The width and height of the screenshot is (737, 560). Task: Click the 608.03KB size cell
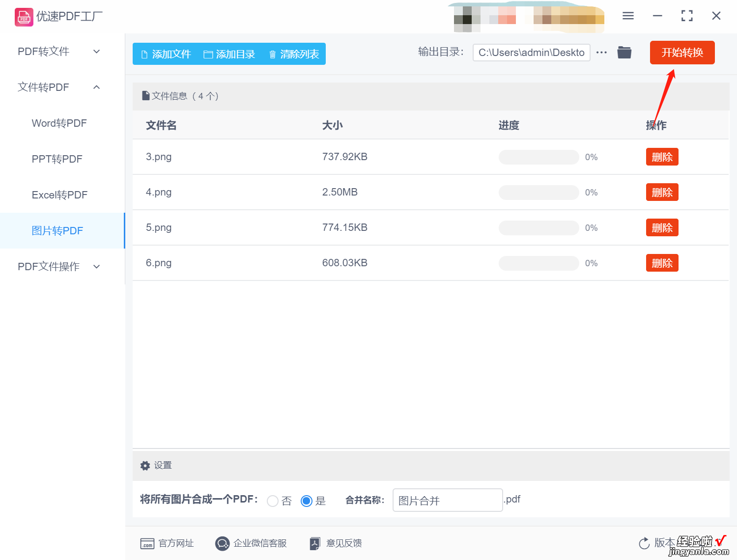(345, 263)
